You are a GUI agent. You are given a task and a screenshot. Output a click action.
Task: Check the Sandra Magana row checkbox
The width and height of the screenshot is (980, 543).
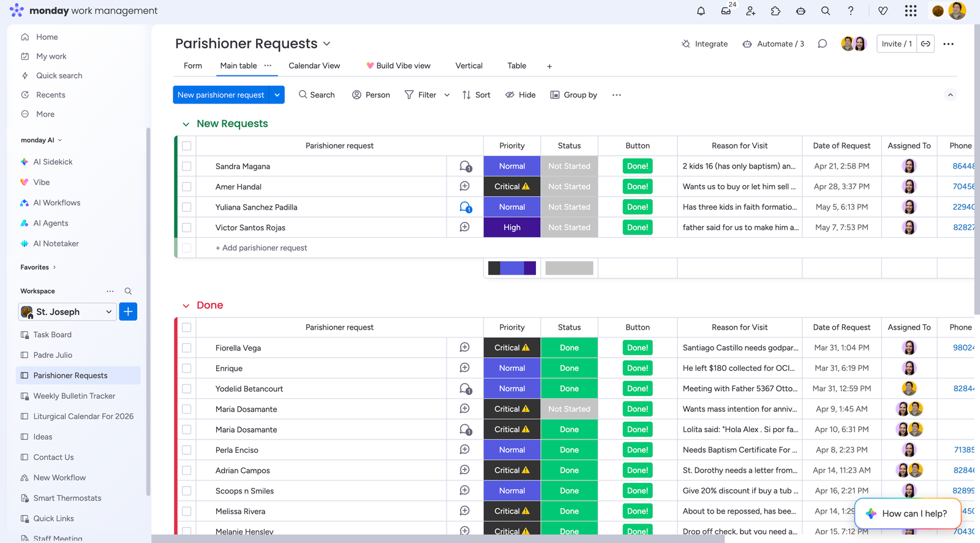coord(187,166)
